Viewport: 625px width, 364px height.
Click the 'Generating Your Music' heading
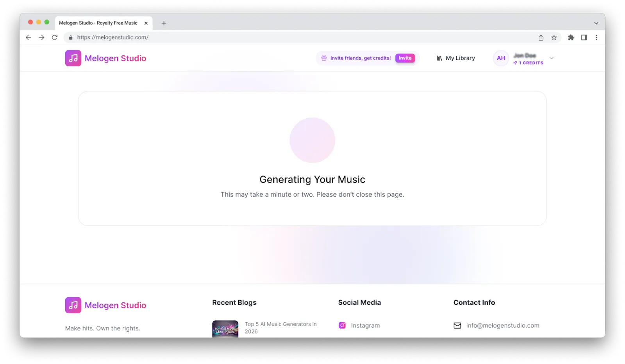[x=312, y=179]
